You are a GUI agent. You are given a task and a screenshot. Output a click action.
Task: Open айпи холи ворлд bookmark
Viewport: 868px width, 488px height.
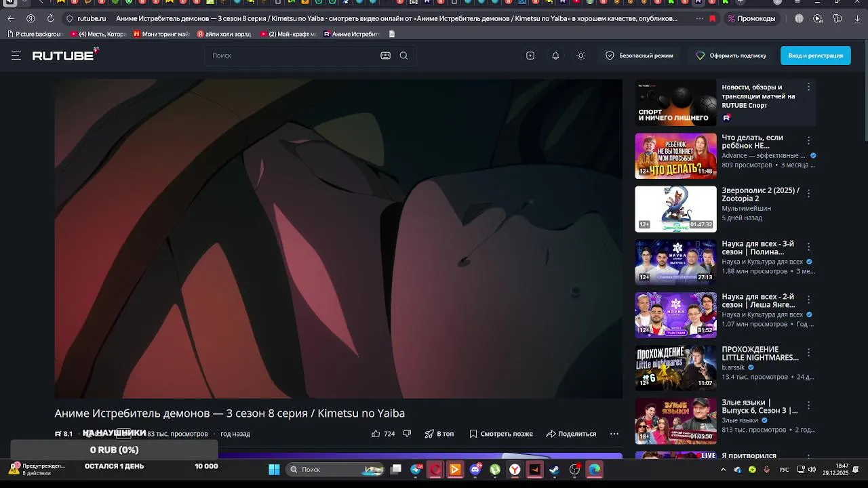[224, 34]
